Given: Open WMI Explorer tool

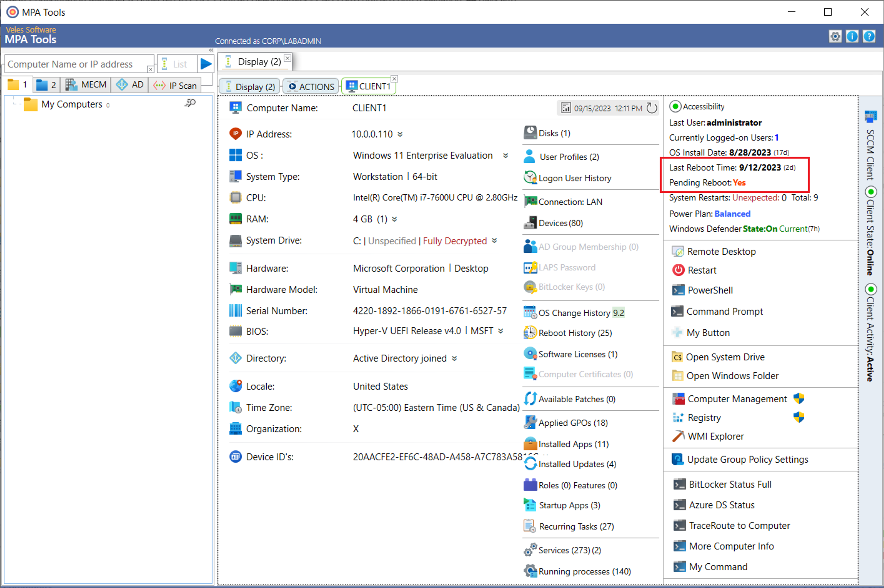Looking at the screenshot, I should 708,436.
